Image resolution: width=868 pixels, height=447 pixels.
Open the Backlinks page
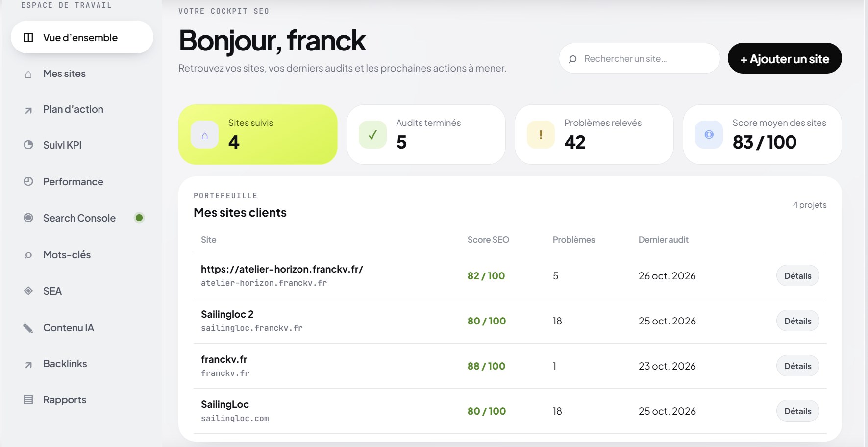pyautogui.click(x=82, y=364)
